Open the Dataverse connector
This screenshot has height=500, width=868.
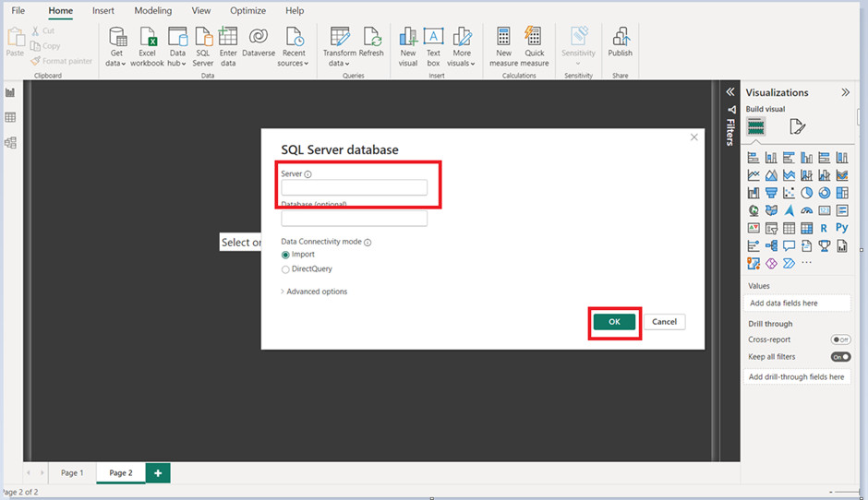coord(259,37)
